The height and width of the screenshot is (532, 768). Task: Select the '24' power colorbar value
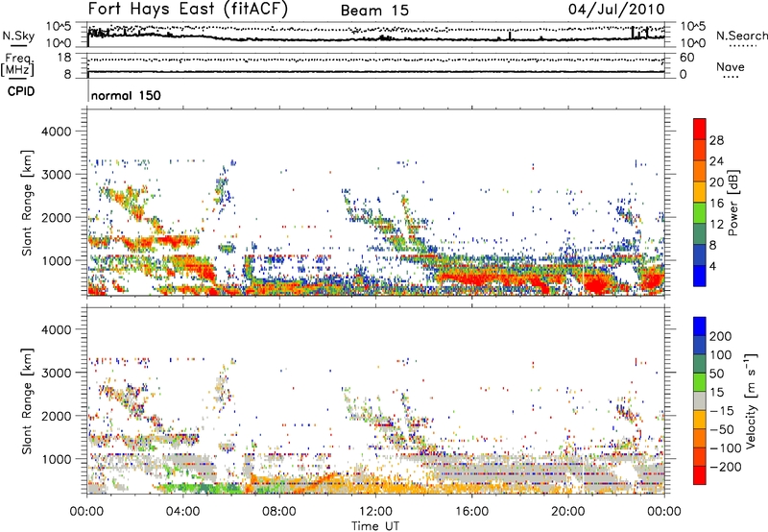coord(716,161)
